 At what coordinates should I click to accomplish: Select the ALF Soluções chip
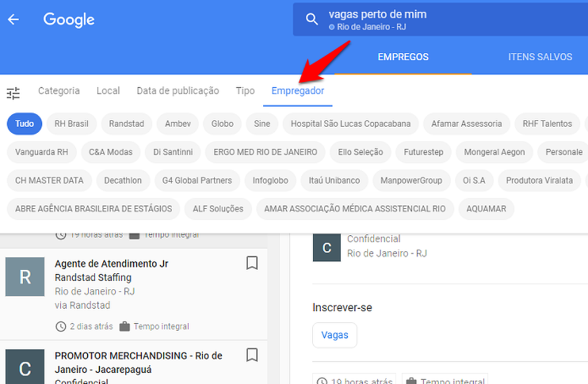point(218,208)
